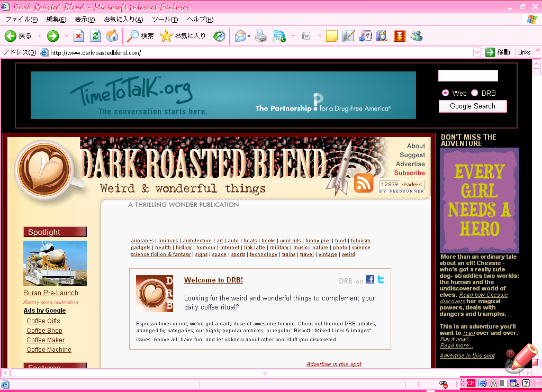Open DRB's Twitter bird icon

381,279
